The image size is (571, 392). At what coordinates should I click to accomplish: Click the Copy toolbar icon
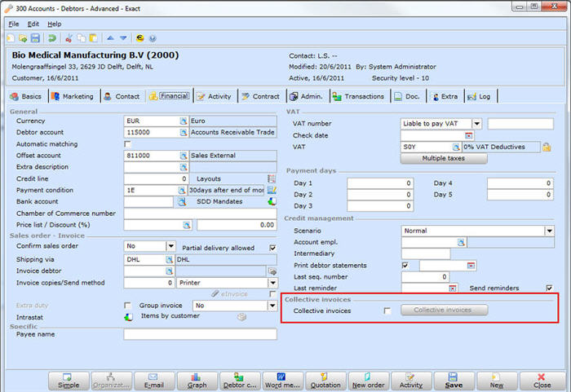click(82, 37)
